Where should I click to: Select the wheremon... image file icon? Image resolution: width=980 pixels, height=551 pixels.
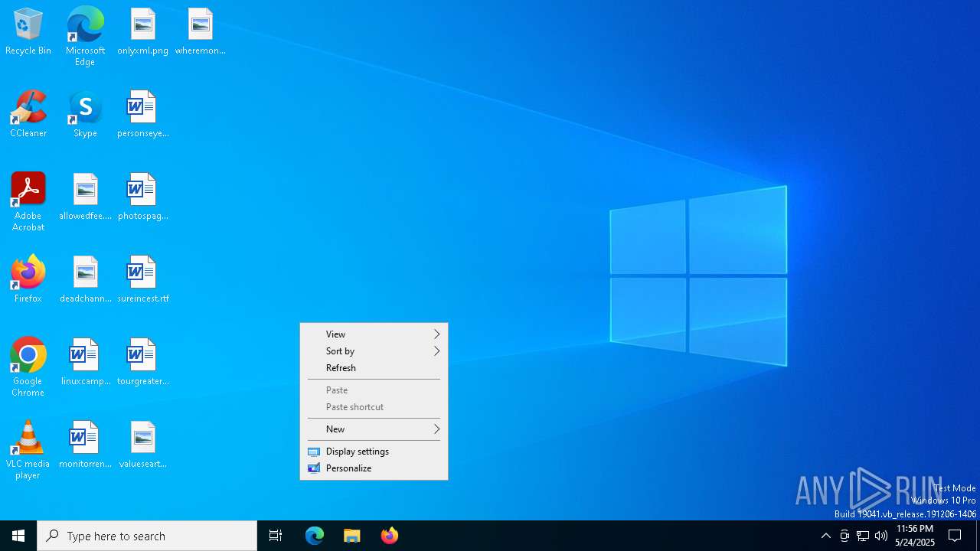[200, 32]
